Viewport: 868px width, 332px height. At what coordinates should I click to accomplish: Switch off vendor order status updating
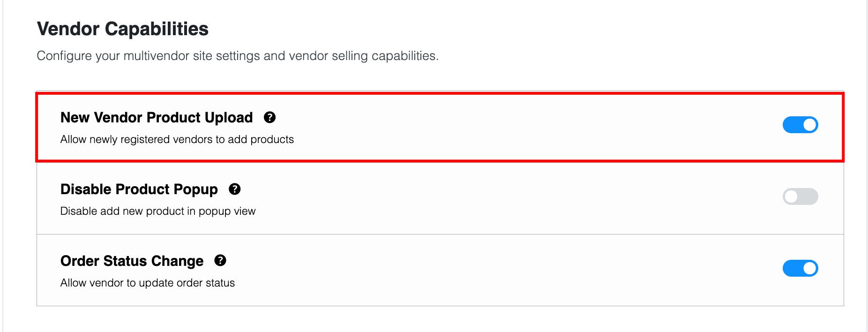[801, 268]
